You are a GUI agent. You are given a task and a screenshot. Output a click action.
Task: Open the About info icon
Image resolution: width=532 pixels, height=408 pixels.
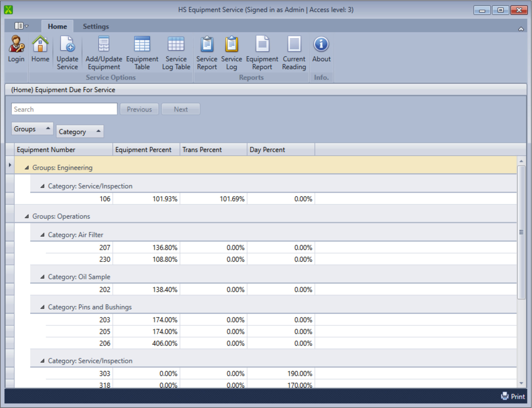(x=321, y=49)
